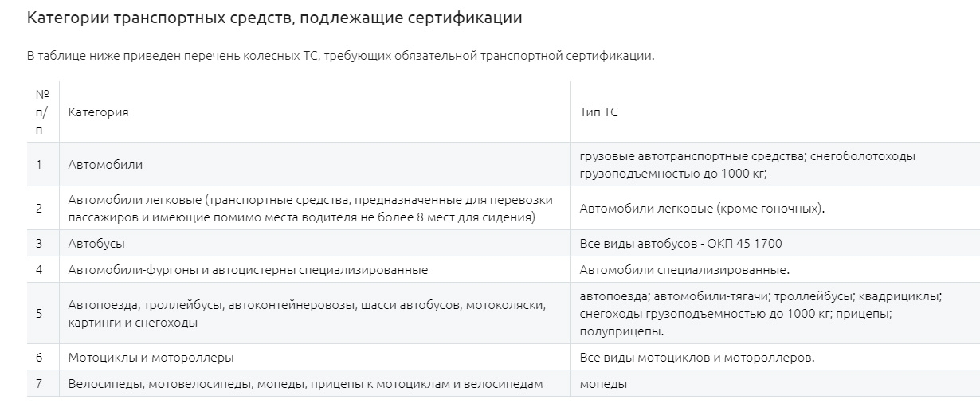Click the cell 'Автомобили легковые (кроме гоночных)'
The image size is (980, 411).
pyautogui.click(x=775, y=209)
